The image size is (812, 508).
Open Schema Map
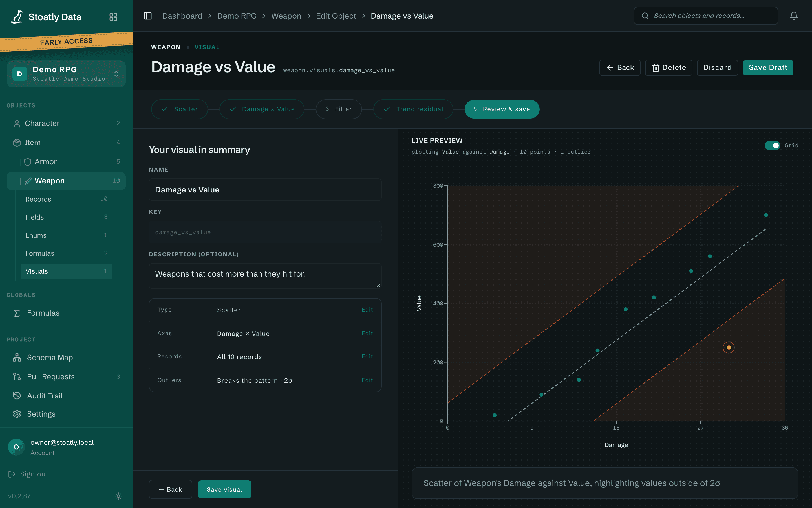[66, 358]
